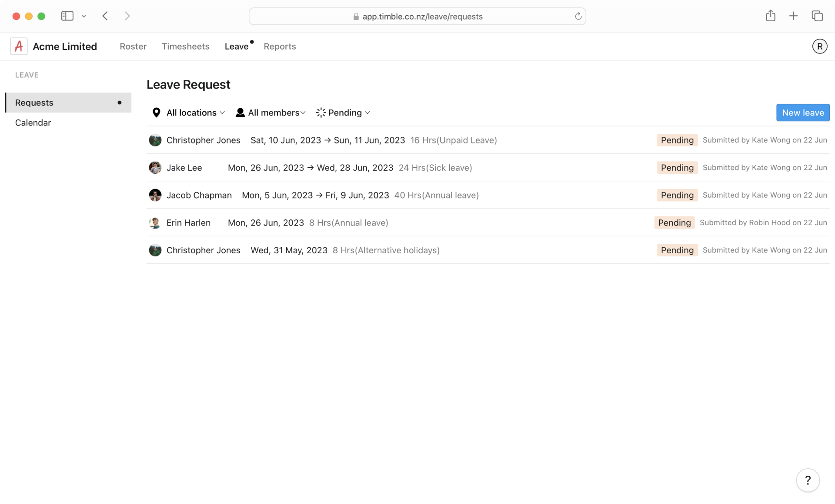Open the Reports section
This screenshot has width=835, height=504.
click(x=280, y=46)
